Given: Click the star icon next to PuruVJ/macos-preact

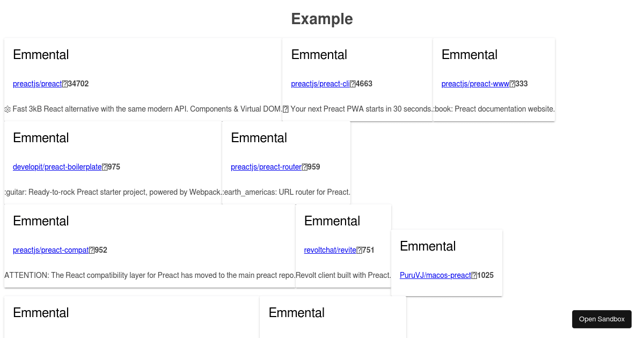Looking at the screenshot, I should [x=473, y=275].
